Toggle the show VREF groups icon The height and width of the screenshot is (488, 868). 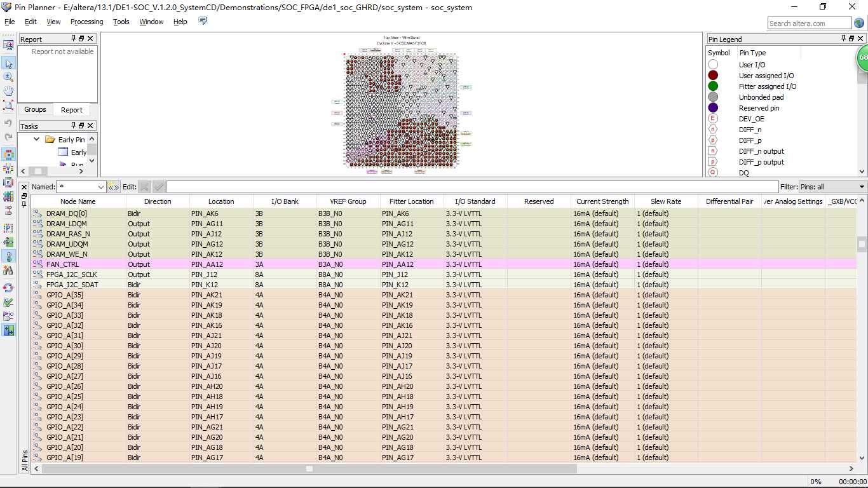(x=8, y=168)
